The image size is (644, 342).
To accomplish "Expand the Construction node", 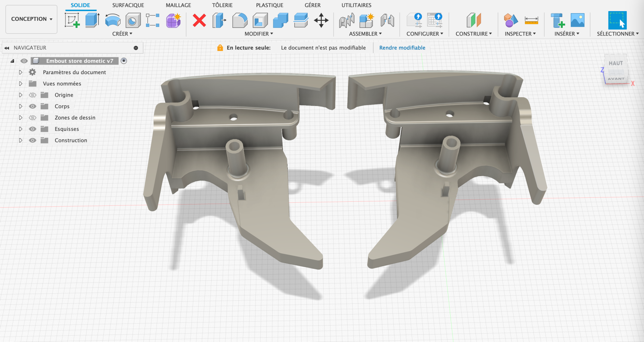I will pos(20,140).
